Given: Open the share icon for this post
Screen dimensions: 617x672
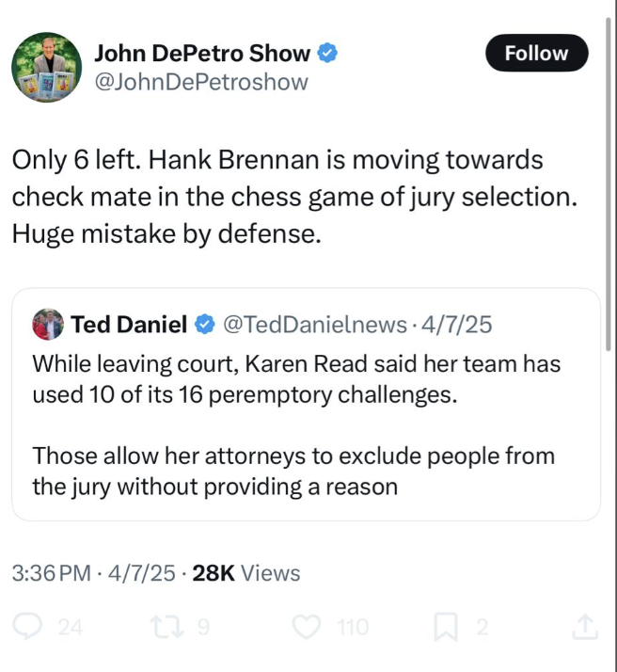Looking at the screenshot, I should tap(584, 625).
